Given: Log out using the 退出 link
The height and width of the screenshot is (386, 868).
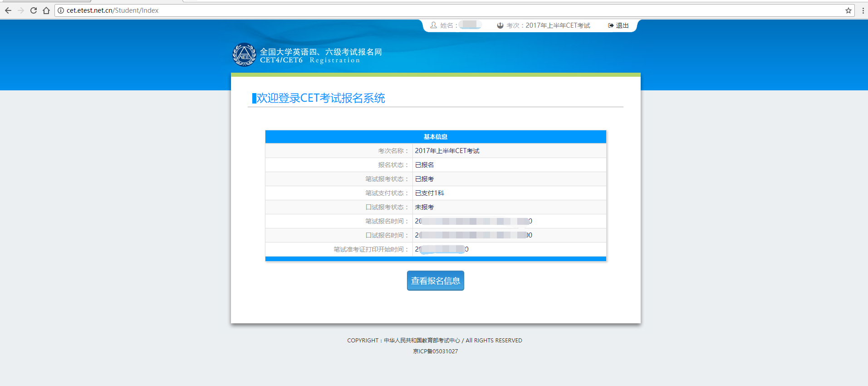Looking at the screenshot, I should click(x=618, y=25).
